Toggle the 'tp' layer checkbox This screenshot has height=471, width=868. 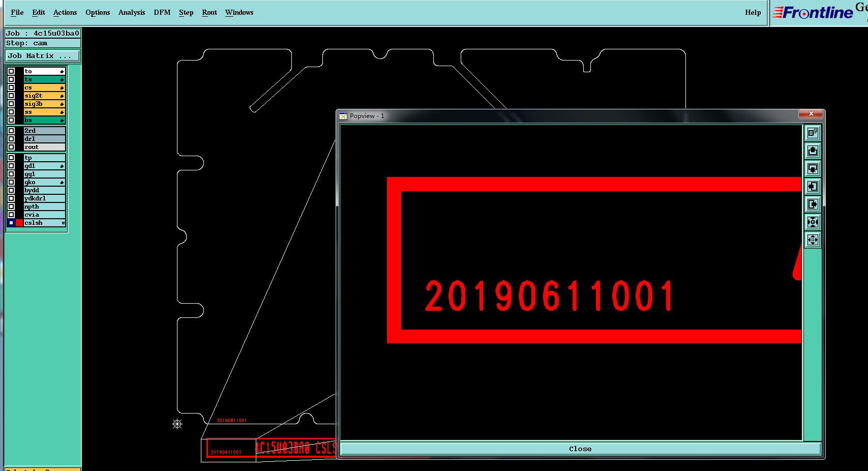(x=11, y=158)
